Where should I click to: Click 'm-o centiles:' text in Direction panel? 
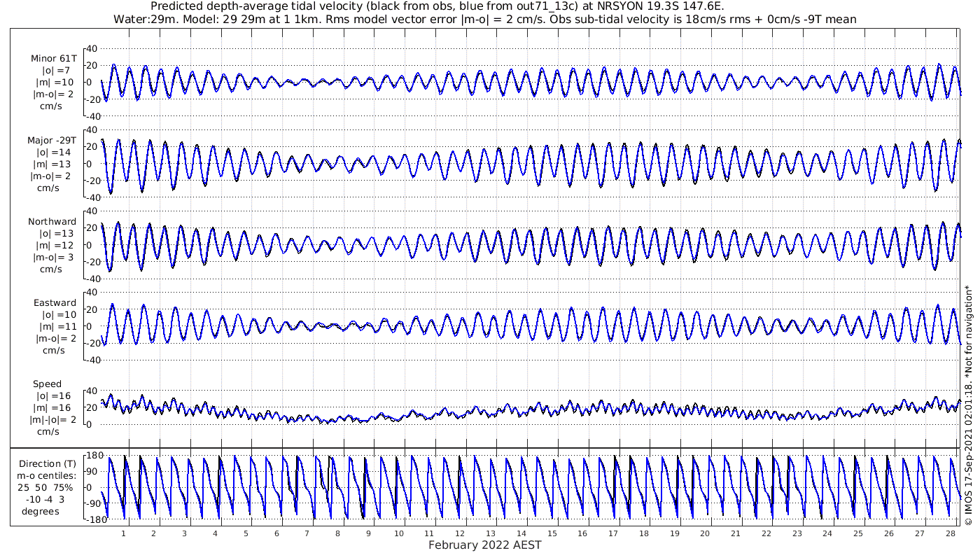point(48,476)
